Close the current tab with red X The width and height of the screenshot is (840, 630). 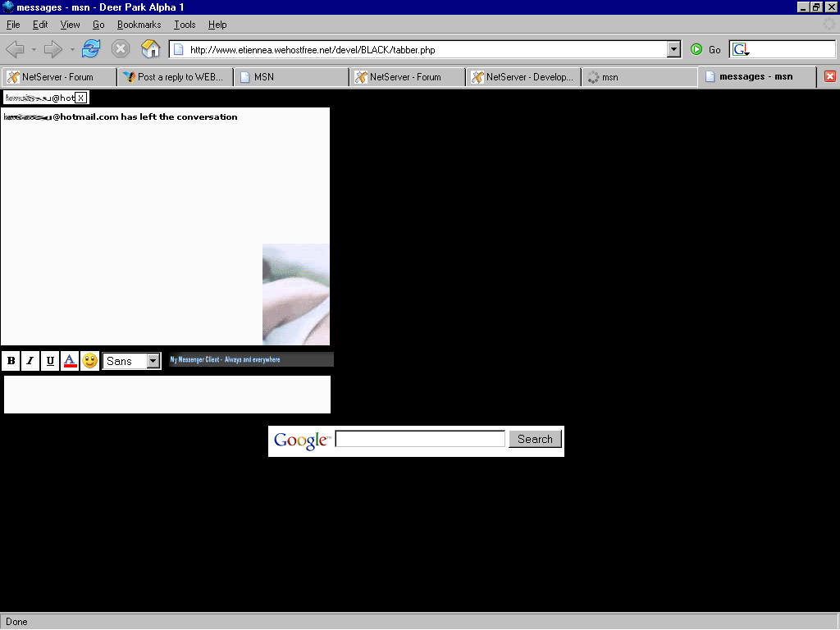pos(829,76)
